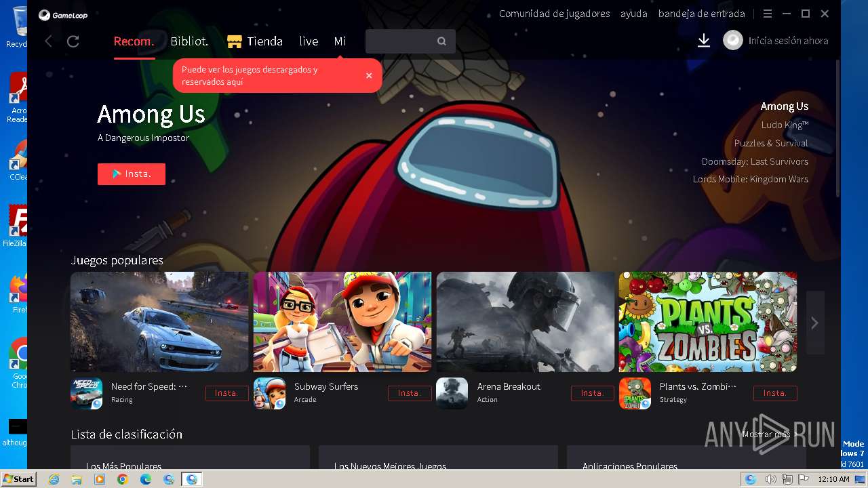868x488 pixels.
Task: Open File Explorer in taskbar
Action: tap(77, 479)
